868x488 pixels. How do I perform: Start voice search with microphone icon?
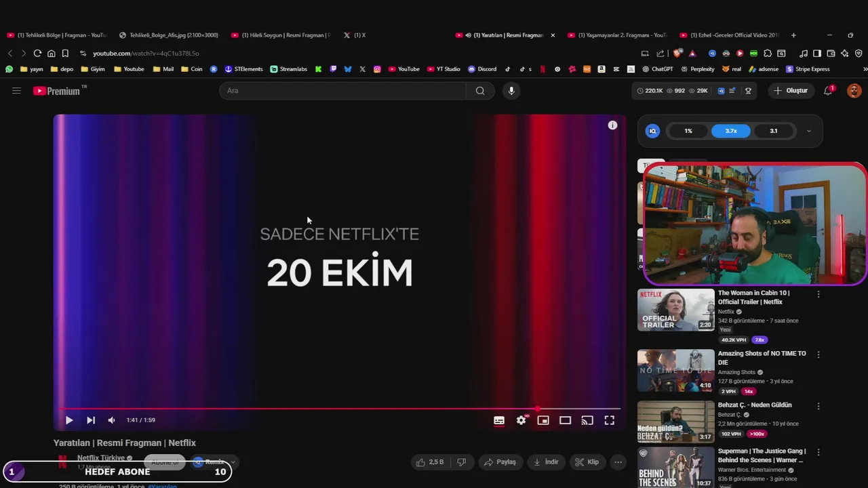coord(511,91)
